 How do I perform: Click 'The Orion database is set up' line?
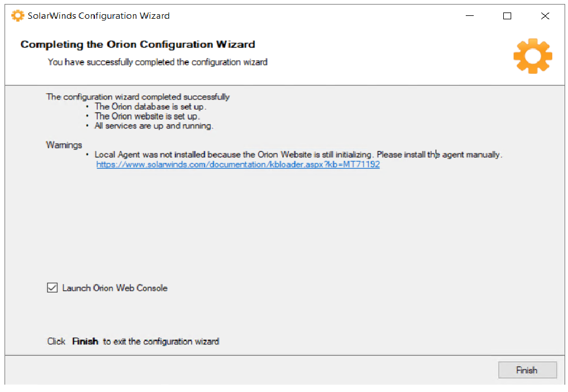coord(151,106)
